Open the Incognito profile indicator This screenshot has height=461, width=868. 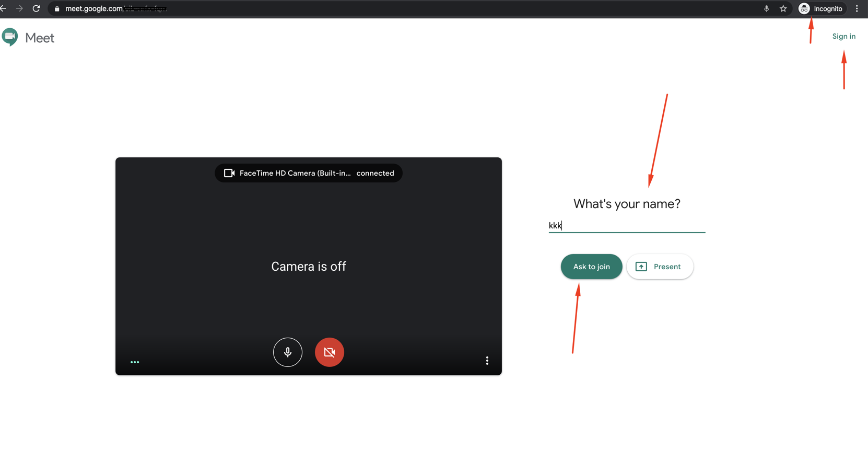(x=822, y=8)
